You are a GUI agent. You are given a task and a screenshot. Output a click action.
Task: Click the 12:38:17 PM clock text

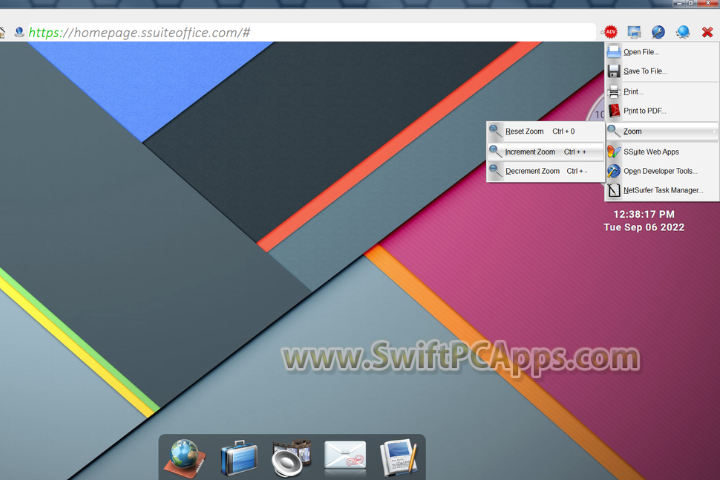click(644, 215)
